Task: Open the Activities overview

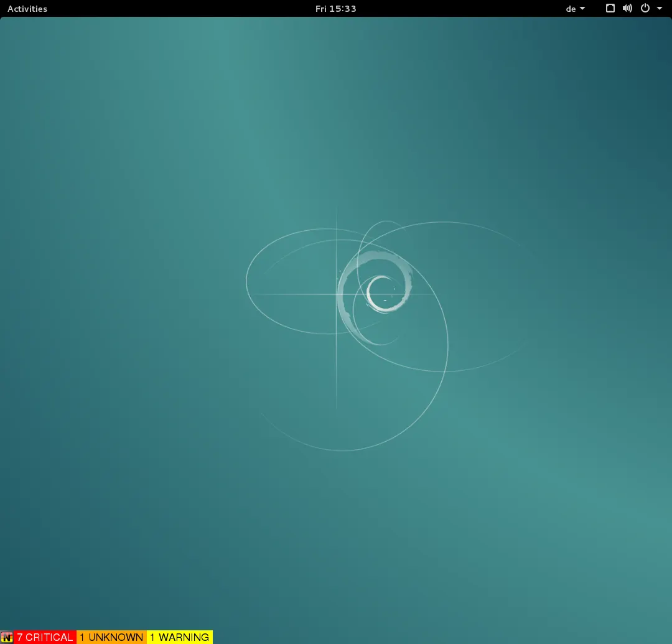Action: (27, 9)
